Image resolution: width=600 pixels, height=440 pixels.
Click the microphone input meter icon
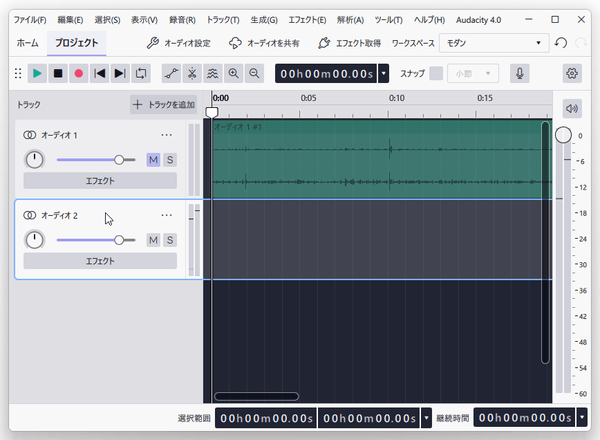(x=520, y=73)
